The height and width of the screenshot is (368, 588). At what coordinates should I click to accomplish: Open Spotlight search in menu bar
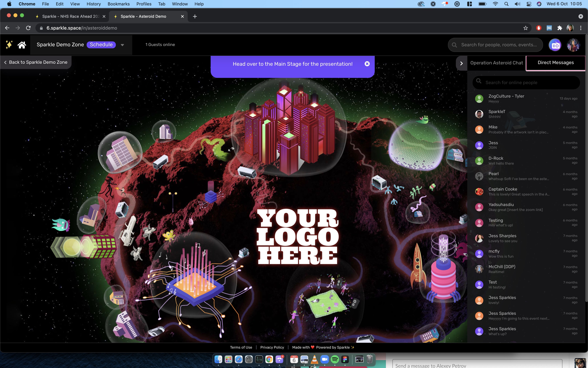pos(506,4)
